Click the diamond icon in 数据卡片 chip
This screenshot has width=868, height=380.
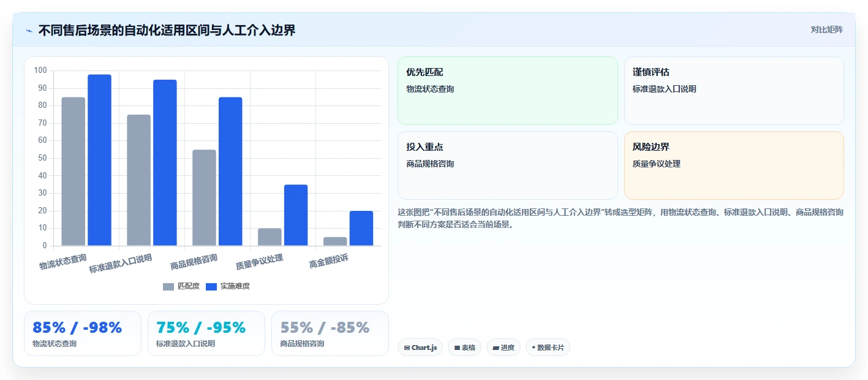tap(534, 348)
